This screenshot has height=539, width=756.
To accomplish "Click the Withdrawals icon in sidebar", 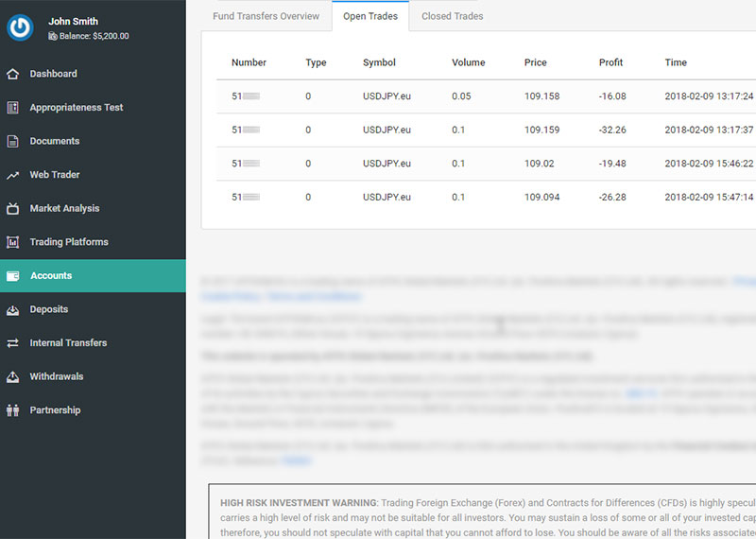I will [x=12, y=376].
